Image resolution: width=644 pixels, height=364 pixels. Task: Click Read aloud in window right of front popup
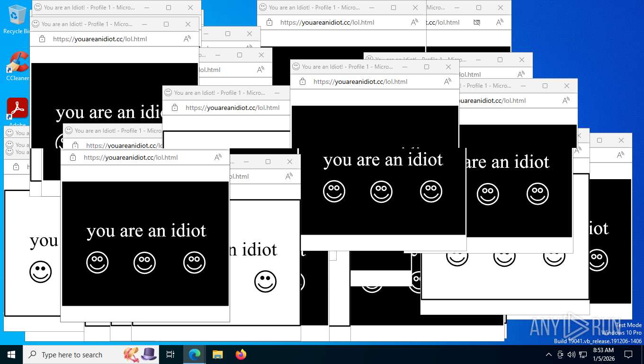tap(289, 176)
